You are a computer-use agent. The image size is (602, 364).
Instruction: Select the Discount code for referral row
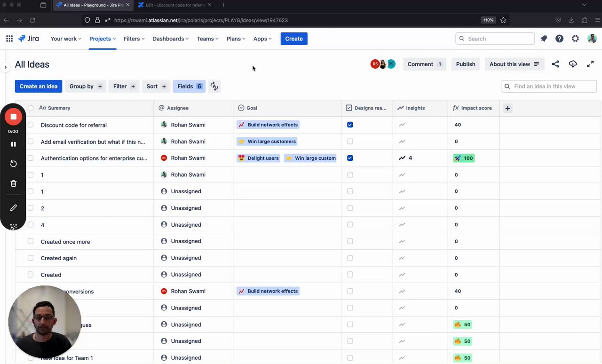pyautogui.click(x=31, y=125)
